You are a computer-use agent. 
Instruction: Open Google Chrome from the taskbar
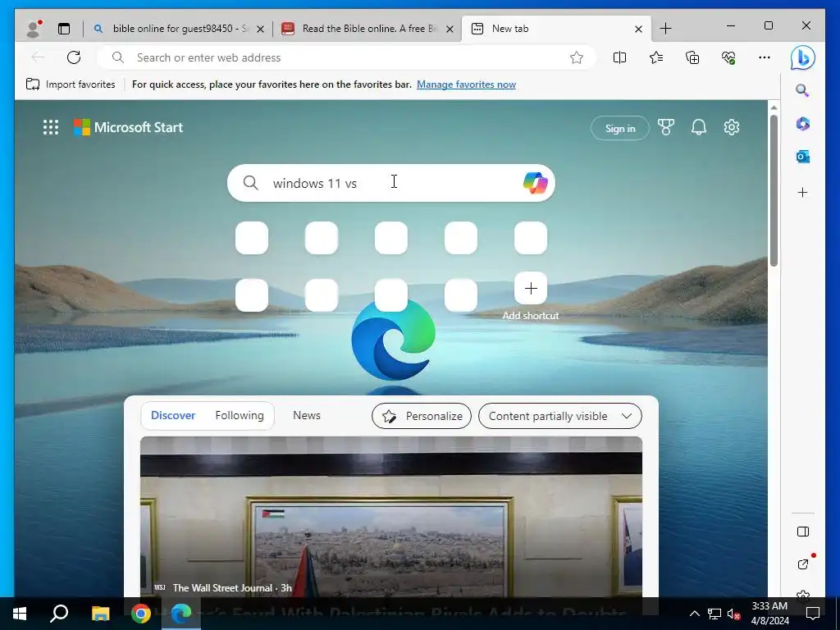141,614
